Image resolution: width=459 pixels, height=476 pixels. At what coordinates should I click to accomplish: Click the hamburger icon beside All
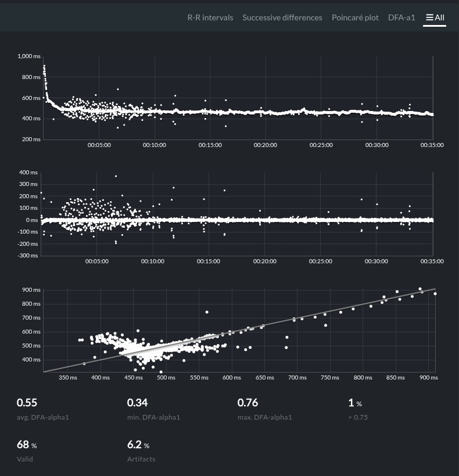pos(429,17)
